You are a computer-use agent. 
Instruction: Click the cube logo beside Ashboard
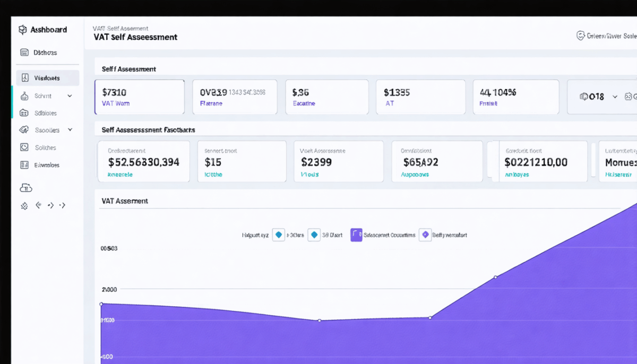[22, 30]
